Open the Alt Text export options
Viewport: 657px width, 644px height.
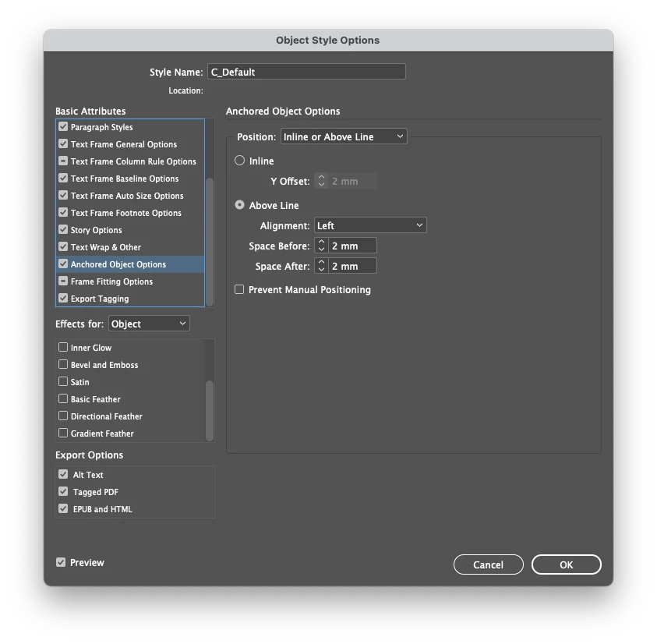[88, 475]
